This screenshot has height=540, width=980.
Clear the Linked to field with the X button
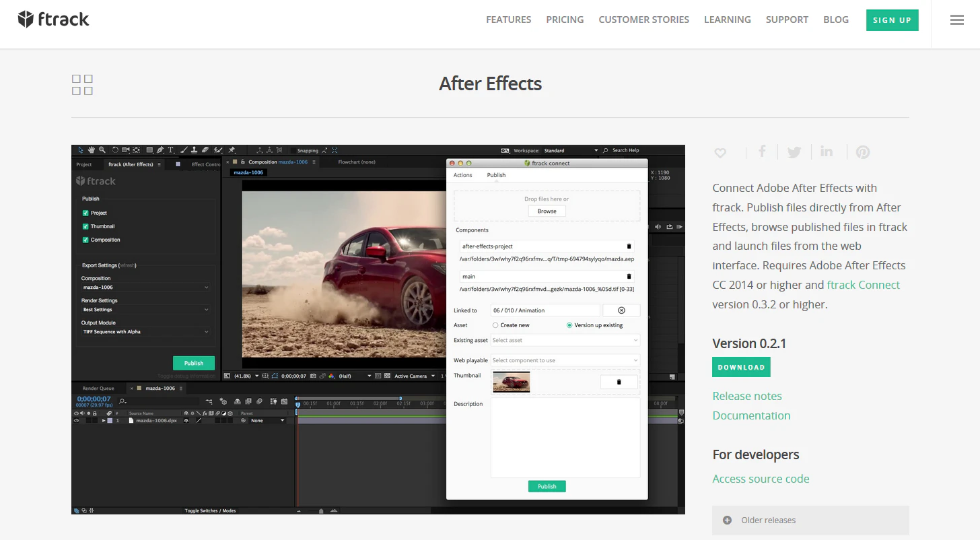click(x=621, y=310)
